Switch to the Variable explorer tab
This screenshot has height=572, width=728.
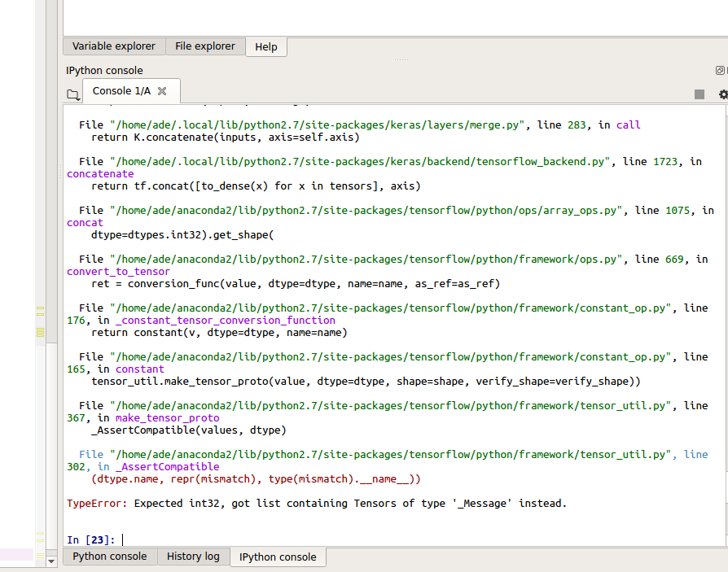click(113, 46)
